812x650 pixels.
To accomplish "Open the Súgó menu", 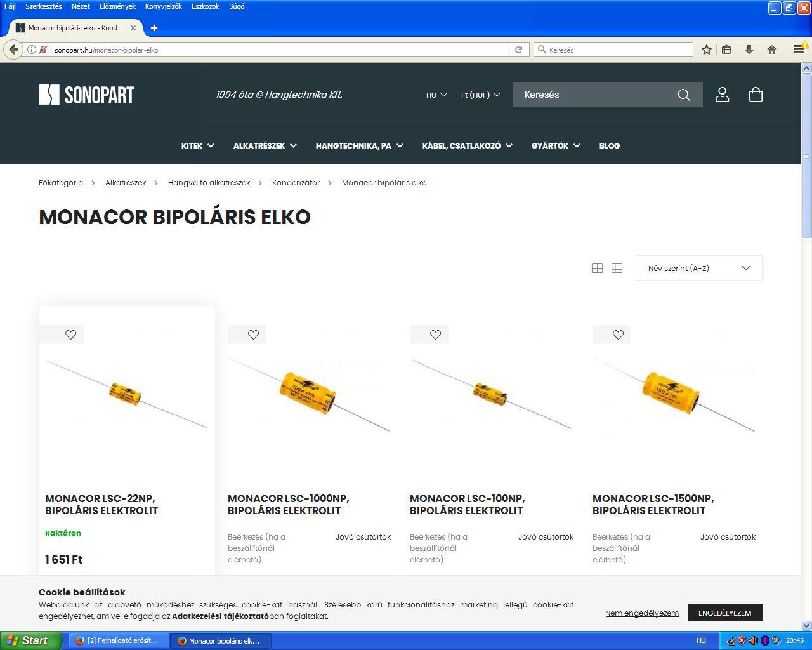I will point(237,6).
